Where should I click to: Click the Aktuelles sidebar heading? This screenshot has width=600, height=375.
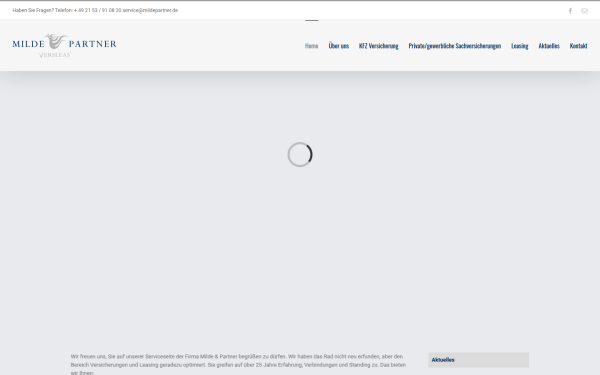(443, 360)
